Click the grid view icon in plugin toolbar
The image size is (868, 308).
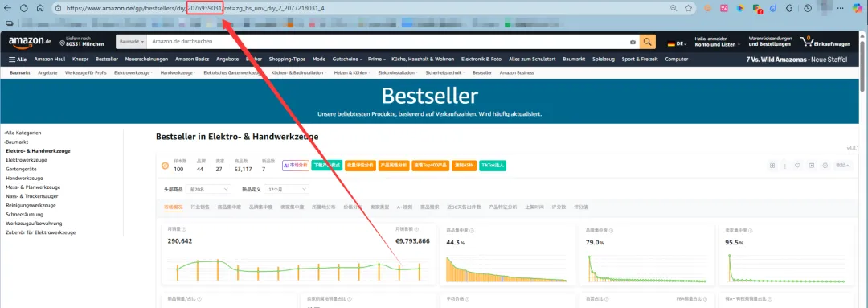tap(772, 166)
